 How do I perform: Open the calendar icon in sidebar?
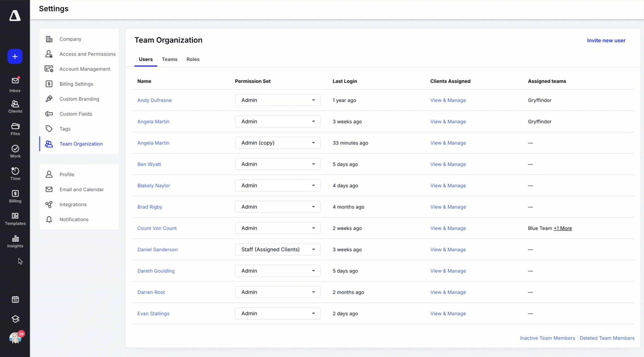click(x=15, y=299)
